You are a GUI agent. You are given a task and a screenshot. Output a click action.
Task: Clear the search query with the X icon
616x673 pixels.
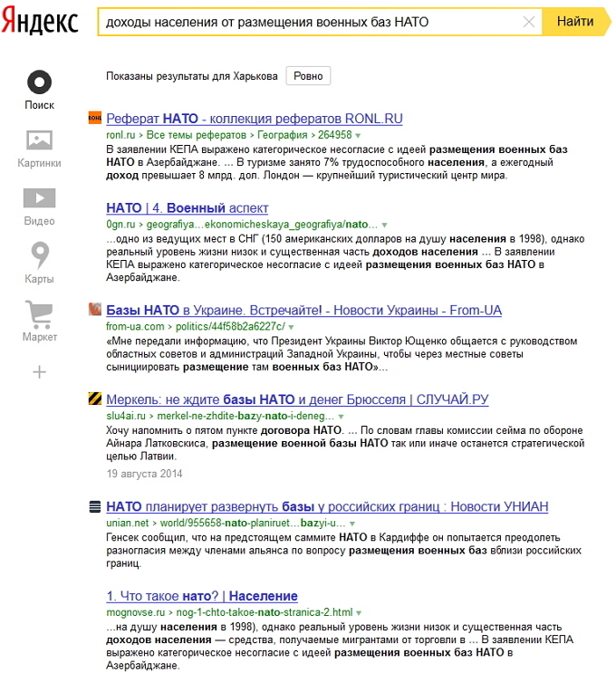[528, 22]
